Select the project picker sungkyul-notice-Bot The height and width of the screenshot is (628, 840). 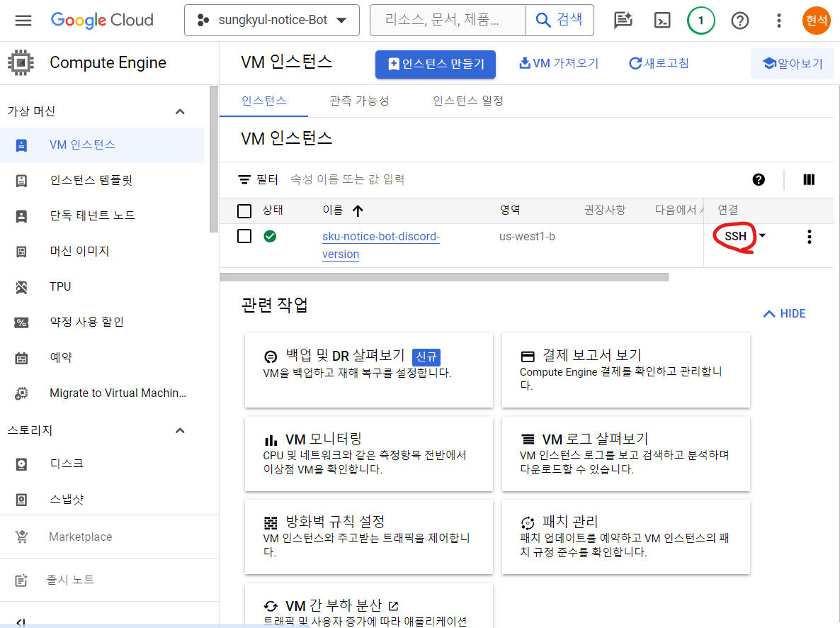271,21
